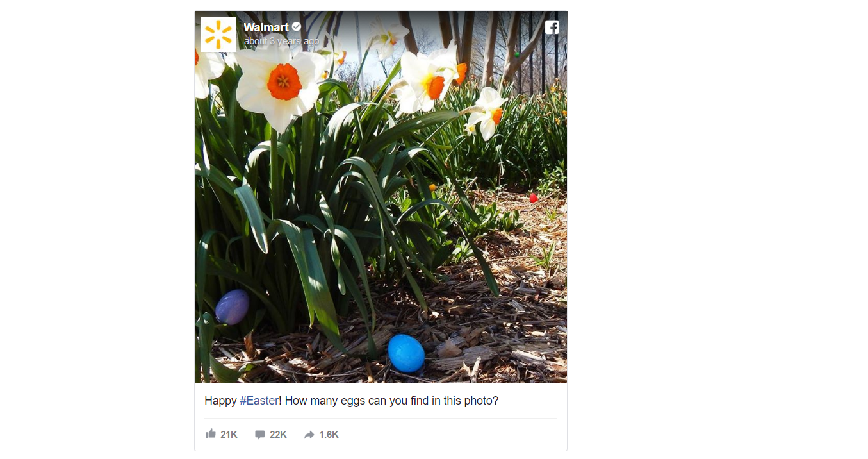Open the Facebook logo icon in the corner
Viewport: 868px width, 459px height.
(x=552, y=27)
